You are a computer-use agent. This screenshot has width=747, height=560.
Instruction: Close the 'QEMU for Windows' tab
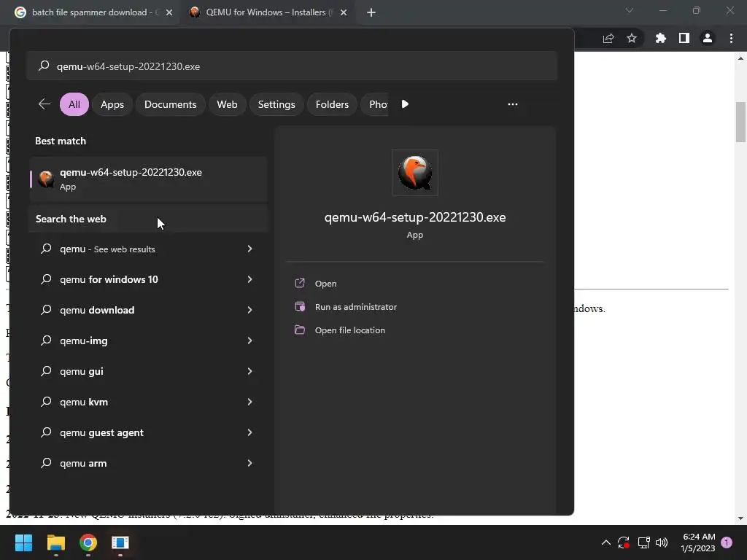point(344,12)
